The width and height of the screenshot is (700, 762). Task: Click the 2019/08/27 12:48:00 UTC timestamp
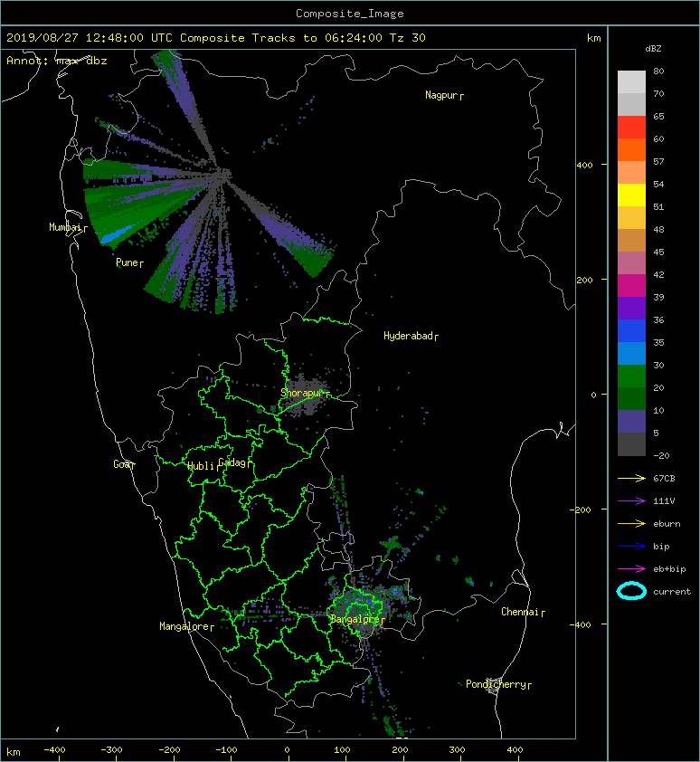90,38
